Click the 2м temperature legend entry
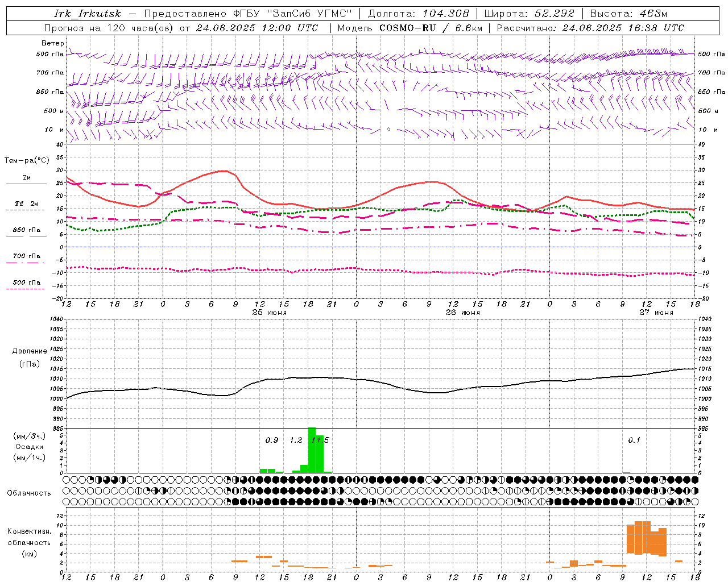728x582 pixels. tap(27, 178)
